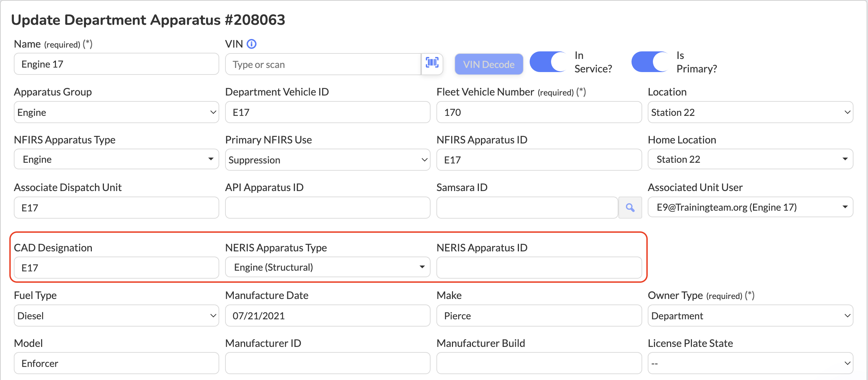Open the NFIRS Apparatus Type dropdown
868x380 pixels.
point(116,159)
